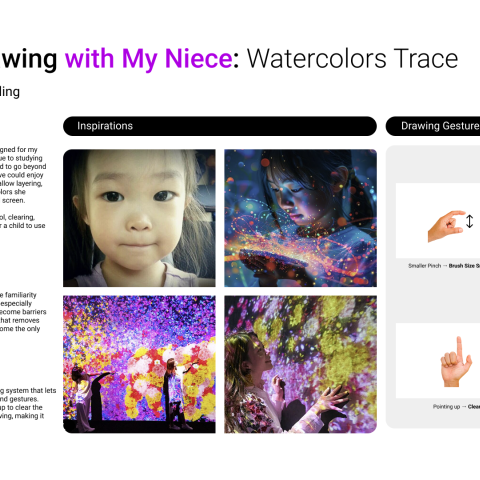
Task: Click the pointing-up hand gesture icon
Action: tap(456, 361)
